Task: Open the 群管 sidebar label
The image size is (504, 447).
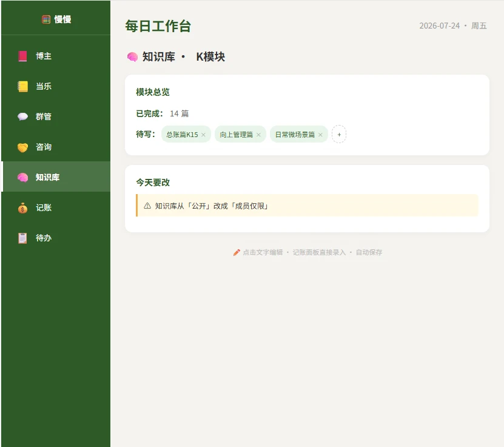Action: click(44, 116)
